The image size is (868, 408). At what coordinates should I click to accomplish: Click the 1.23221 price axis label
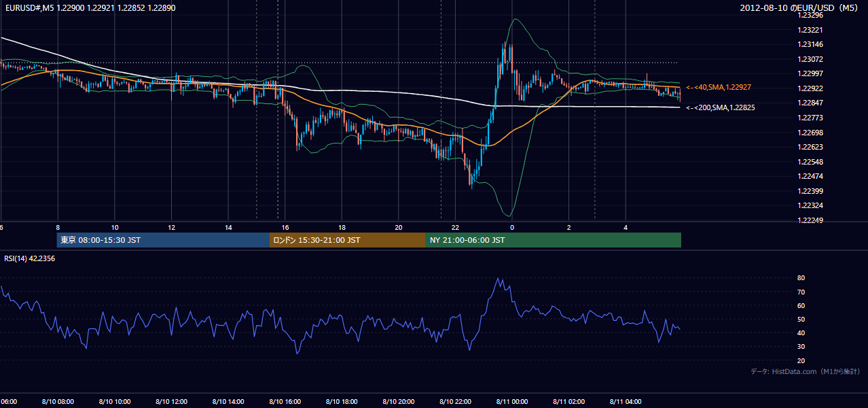(810, 30)
